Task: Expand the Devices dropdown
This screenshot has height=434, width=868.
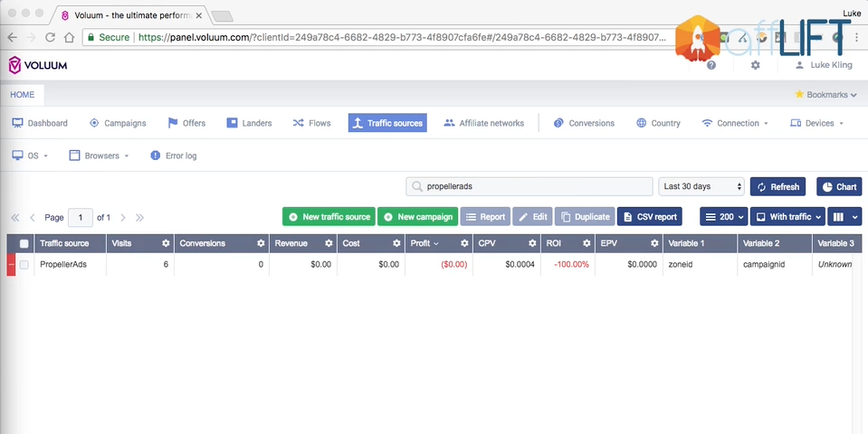Action: click(816, 123)
